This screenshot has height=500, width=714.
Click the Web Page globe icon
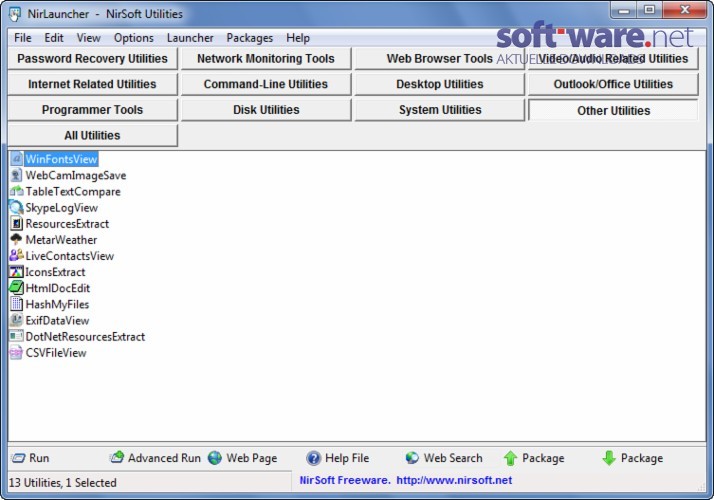click(215, 458)
